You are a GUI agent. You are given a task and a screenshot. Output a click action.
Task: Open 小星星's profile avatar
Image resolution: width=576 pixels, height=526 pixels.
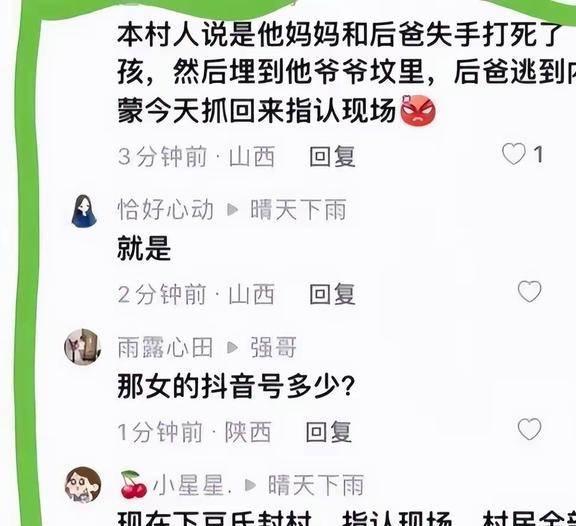83,485
